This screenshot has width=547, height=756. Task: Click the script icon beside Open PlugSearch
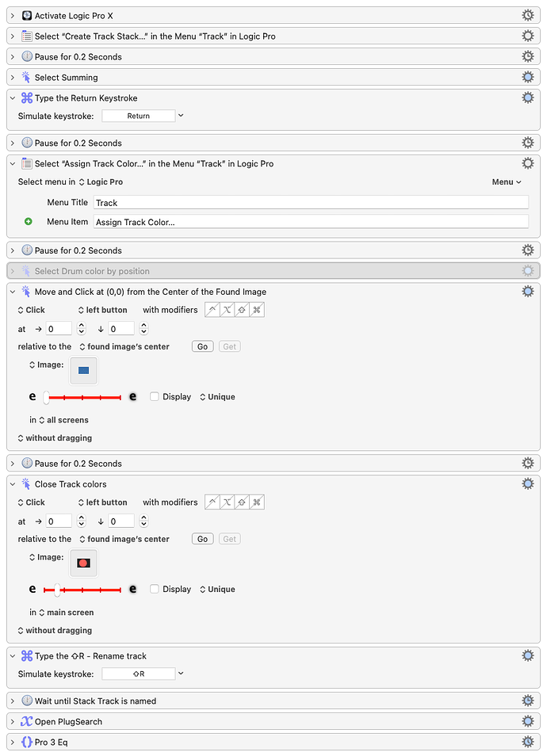(x=26, y=721)
